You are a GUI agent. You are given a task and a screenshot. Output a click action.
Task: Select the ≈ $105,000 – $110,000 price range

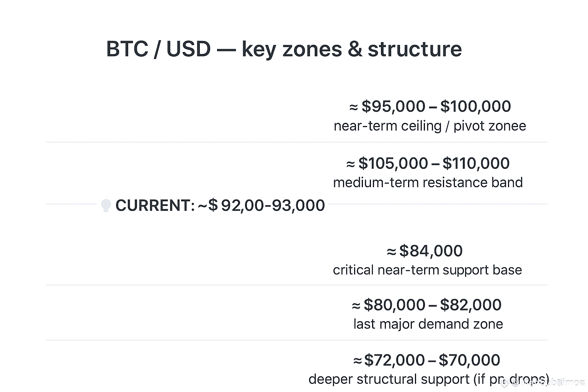coord(428,163)
